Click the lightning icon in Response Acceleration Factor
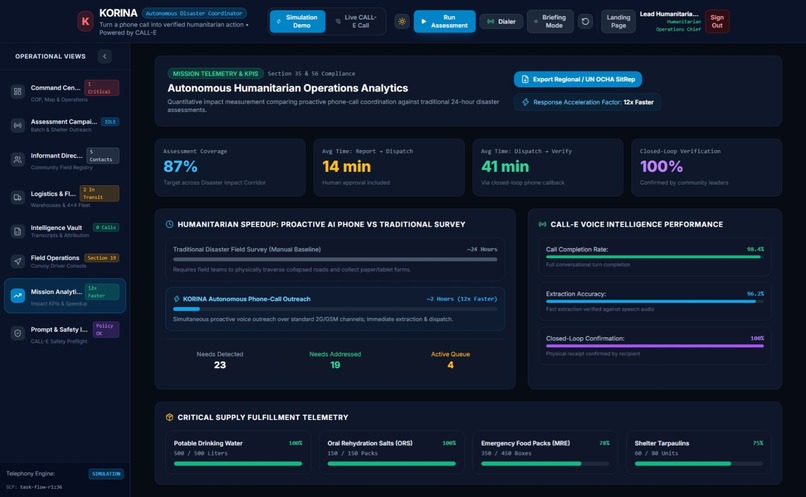This screenshot has height=497, width=806. pyautogui.click(x=525, y=102)
